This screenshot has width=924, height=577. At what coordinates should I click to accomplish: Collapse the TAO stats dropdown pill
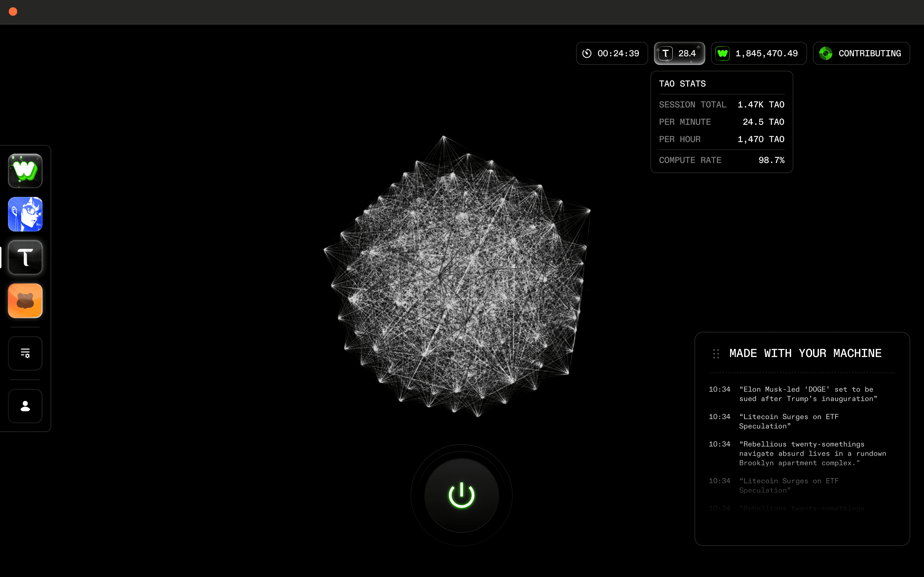coord(679,53)
